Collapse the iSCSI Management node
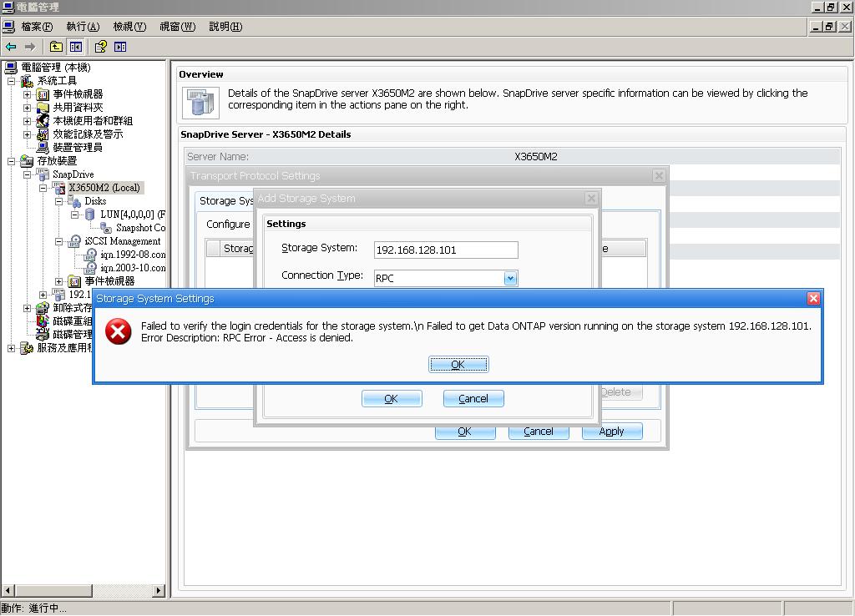Image resolution: width=855 pixels, height=616 pixels. (x=58, y=241)
